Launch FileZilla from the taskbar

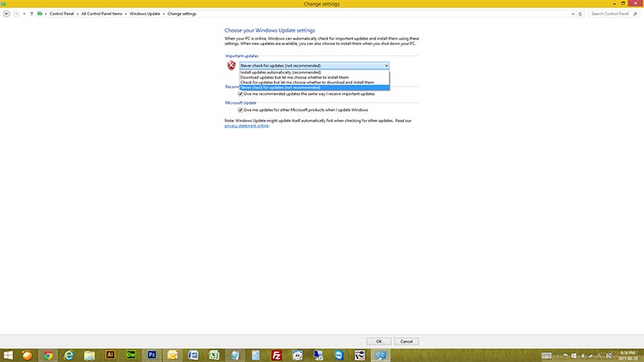coord(276,356)
